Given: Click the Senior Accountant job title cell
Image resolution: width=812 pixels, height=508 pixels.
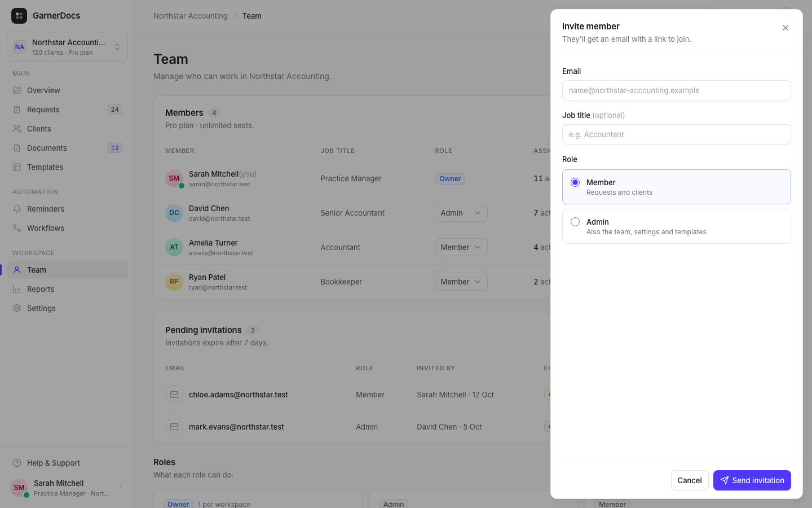Looking at the screenshot, I should point(352,213).
